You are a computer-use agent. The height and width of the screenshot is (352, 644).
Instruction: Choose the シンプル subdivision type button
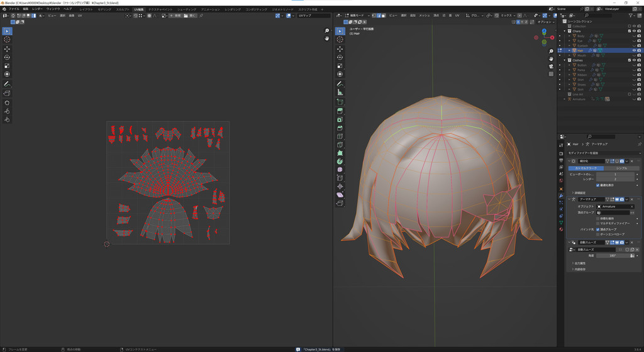pyautogui.click(x=621, y=168)
